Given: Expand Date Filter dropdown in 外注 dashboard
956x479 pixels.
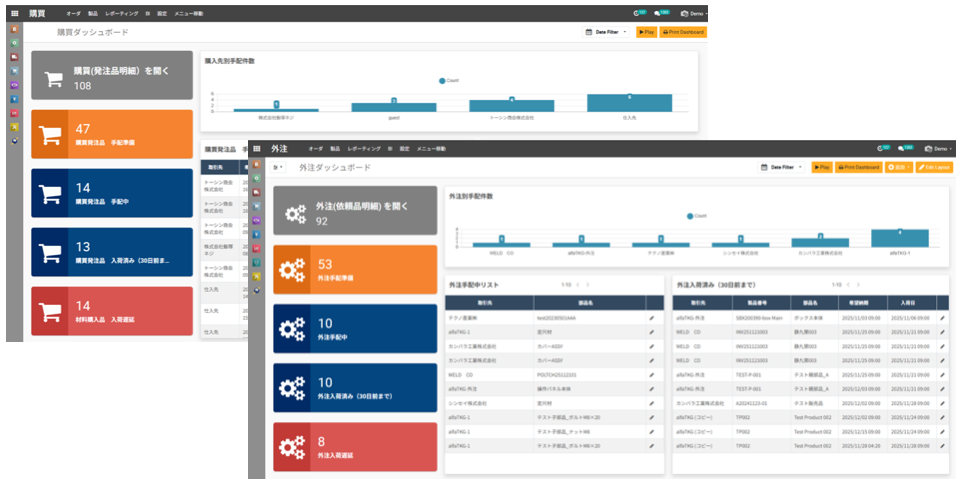Looking at the screenshot, I should [781, 167].
